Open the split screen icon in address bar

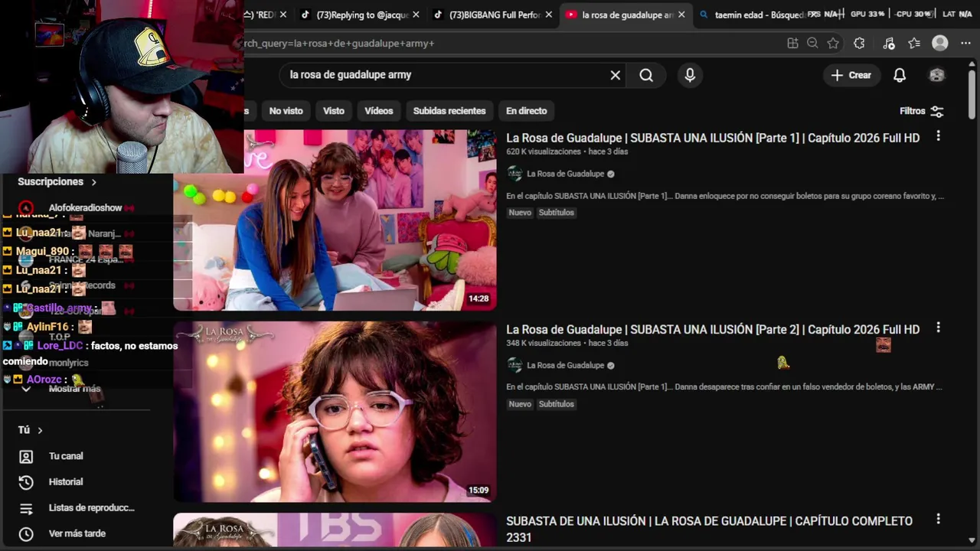[x=792, y=44]
